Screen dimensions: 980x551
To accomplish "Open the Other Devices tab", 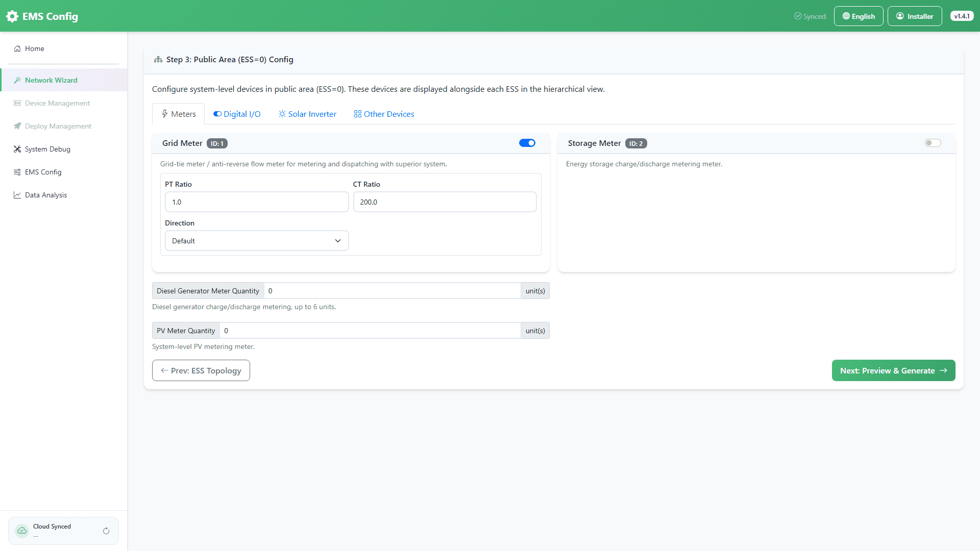I will click(384, 114).
